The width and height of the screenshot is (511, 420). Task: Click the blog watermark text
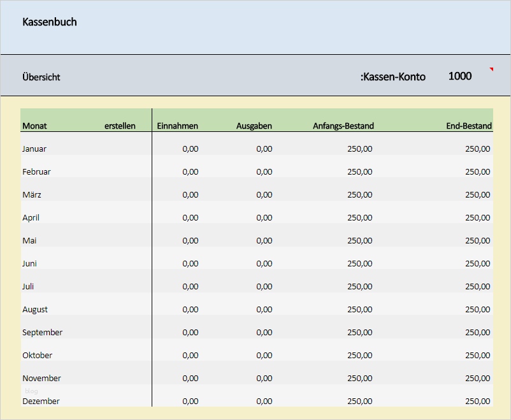(x=32, y=391)
